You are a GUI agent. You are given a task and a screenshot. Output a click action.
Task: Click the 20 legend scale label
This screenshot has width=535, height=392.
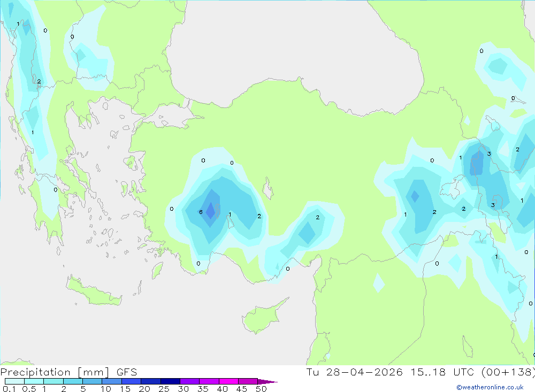[144, 389]
